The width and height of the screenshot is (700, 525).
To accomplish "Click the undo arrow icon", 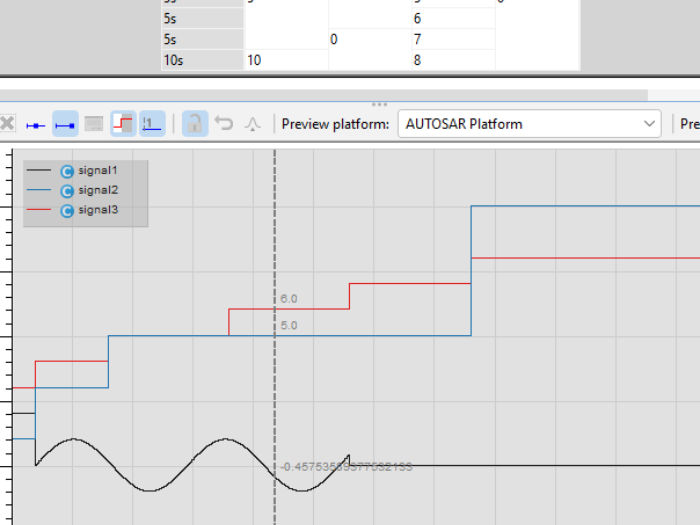I will (x=224, y=124).
